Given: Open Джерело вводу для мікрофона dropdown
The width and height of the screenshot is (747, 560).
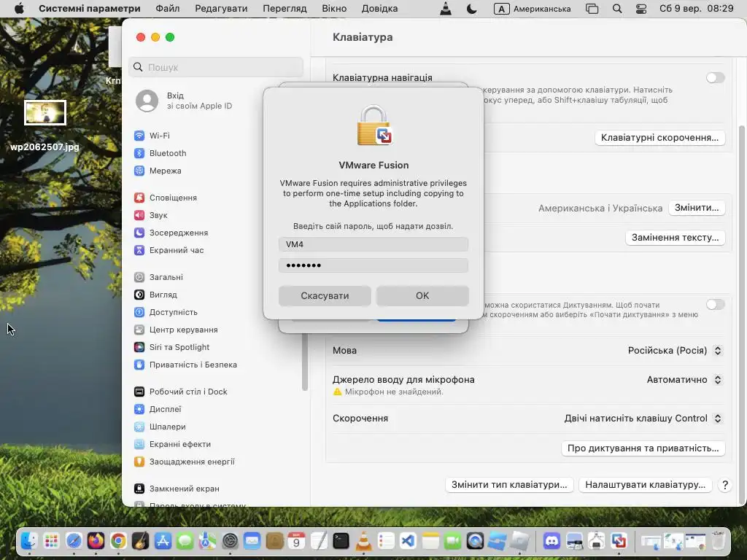Looking at the screenshot, I should [684, 379].
